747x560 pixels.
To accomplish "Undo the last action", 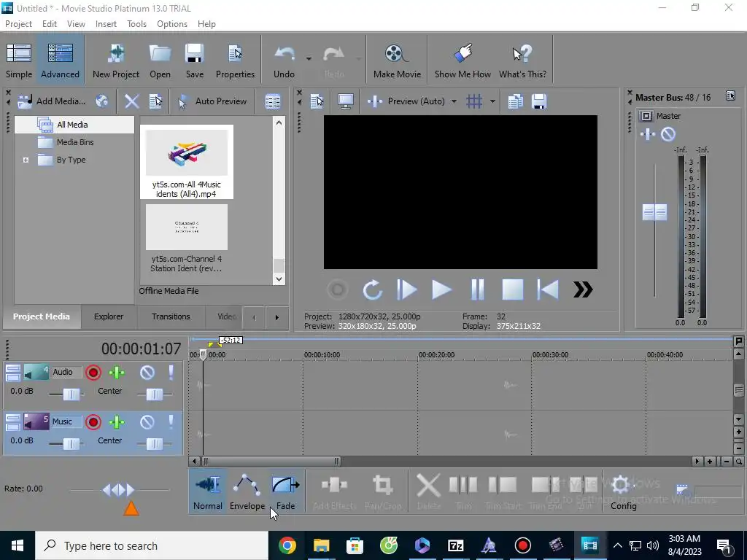I will click(284, 61).
